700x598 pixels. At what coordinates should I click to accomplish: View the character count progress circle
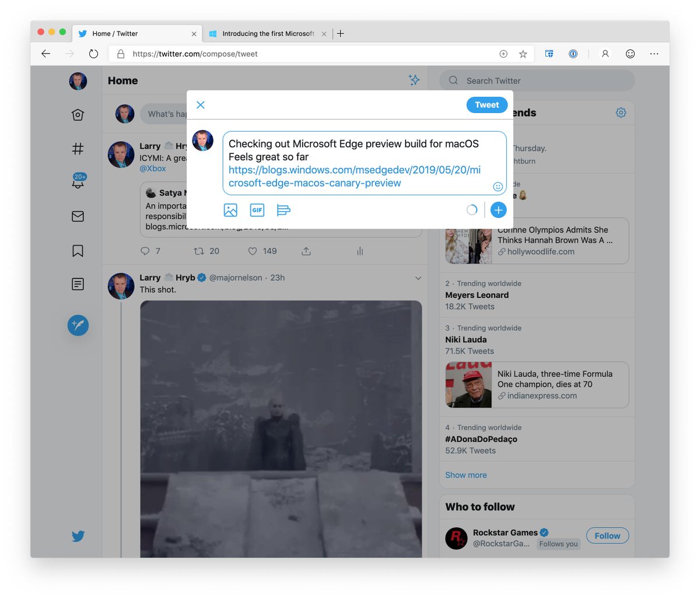471,210
